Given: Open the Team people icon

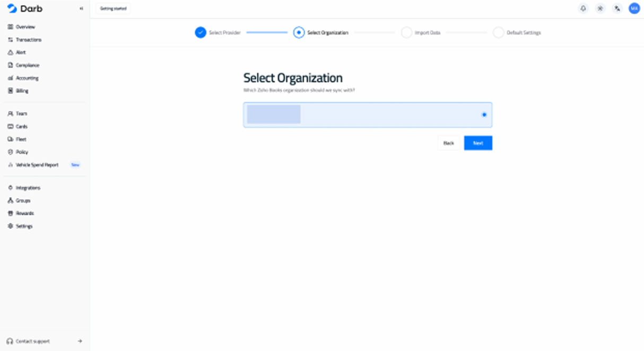Looking at the screenshot, I should pyautogui.click(x=11, y=114).
